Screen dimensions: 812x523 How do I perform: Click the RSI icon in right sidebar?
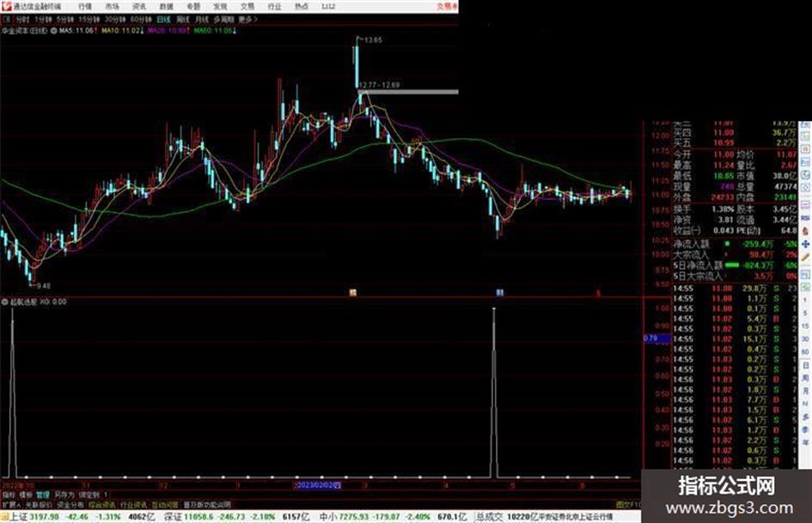(x=805, y=217)
